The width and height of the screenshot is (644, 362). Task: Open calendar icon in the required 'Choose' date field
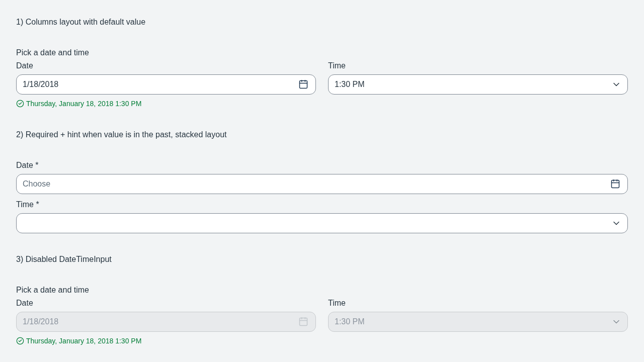[615, 184]
